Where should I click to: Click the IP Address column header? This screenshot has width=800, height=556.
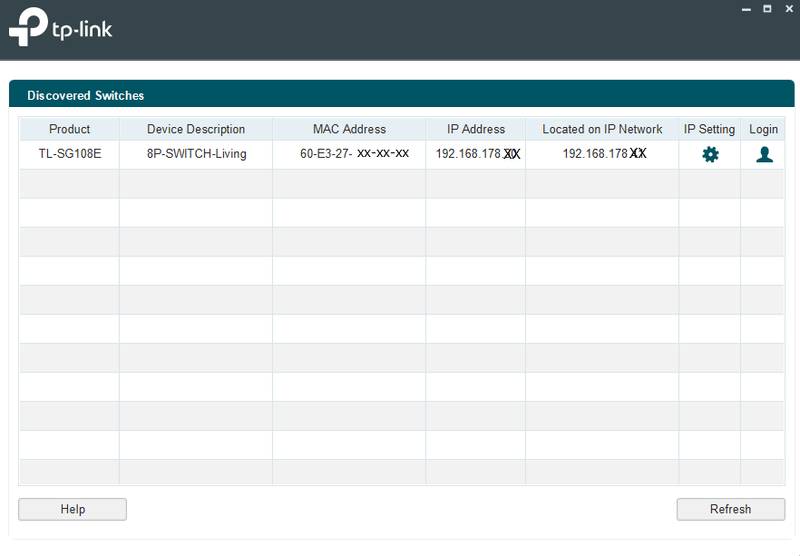coord(476,129)
